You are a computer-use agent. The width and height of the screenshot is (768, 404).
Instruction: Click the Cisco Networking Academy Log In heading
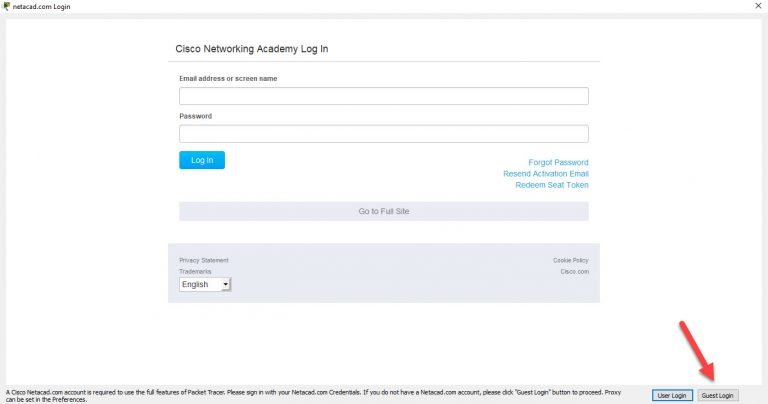pyautogui.click(x=252, y=49)
